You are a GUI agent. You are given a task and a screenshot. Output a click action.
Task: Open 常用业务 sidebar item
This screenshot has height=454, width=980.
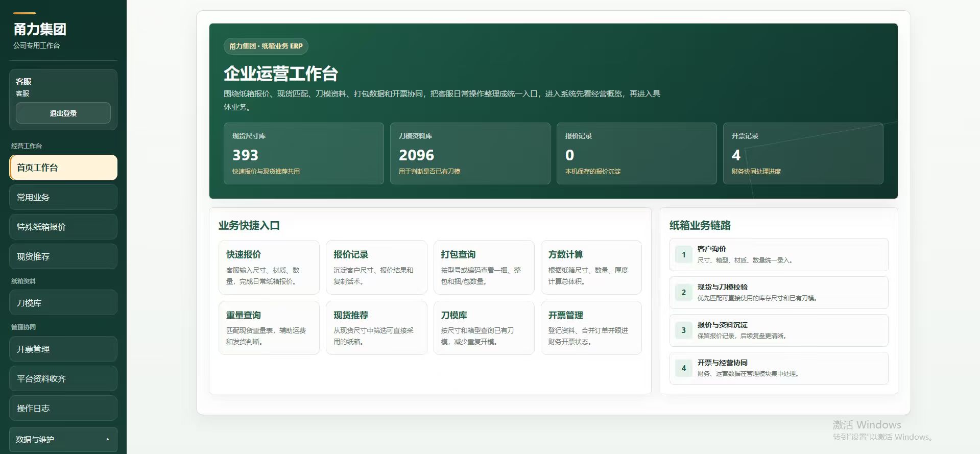63,197
